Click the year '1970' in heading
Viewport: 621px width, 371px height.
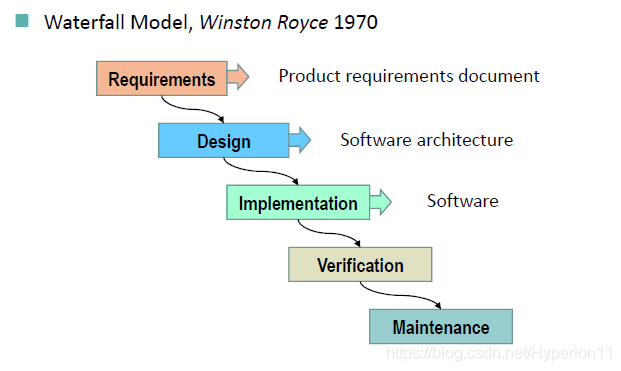pos(356,22)
